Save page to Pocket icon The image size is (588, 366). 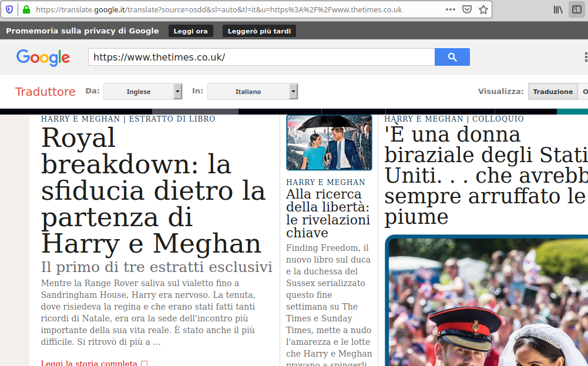coord(467,9)
